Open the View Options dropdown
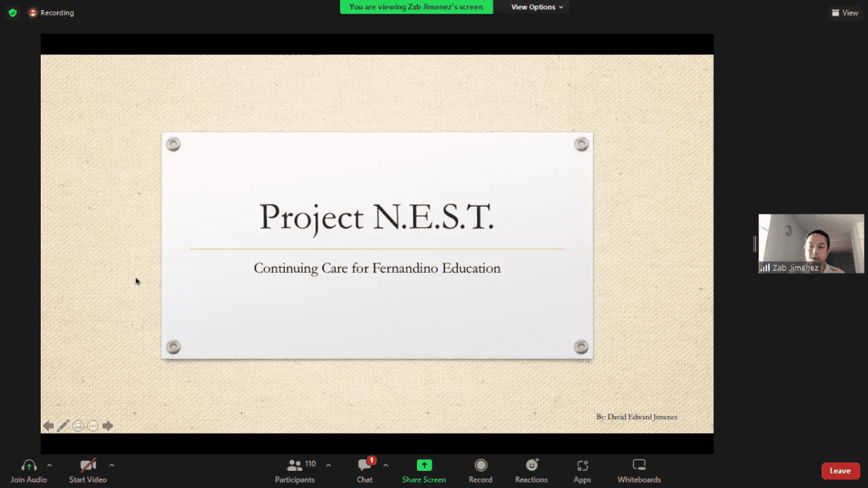Image resolution: width=868 pixels, height=488 pixels. coord(537,7)
